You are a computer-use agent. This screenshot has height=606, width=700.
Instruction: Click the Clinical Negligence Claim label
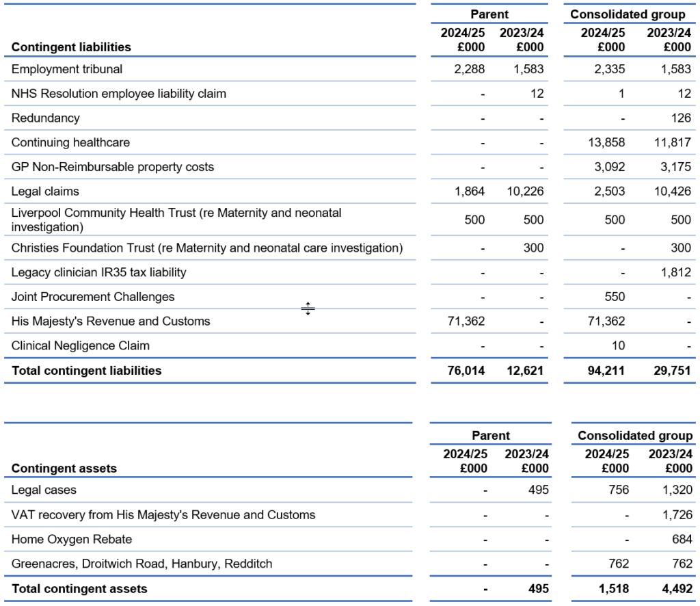(x=80, y=345)
